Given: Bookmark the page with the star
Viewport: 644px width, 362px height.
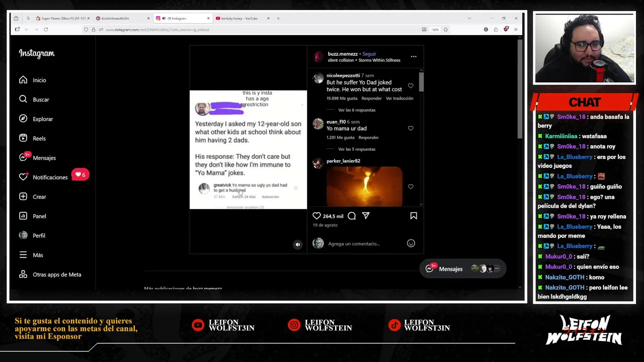Looking at the screenshot, I should tap(445, 30).
